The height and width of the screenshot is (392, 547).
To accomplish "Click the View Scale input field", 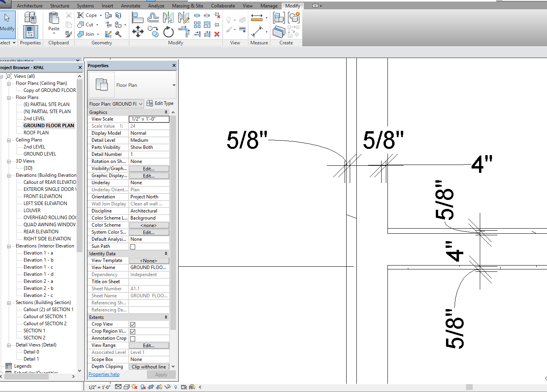I will click(x=149, y=119).
